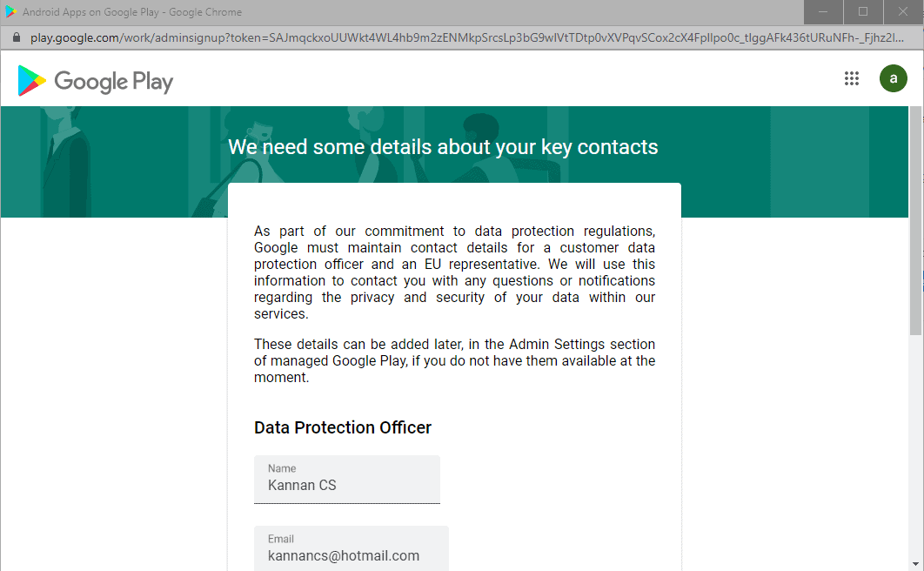This screenshot has height=571, width=924.
Task: Click the scrollbar down arrow
Action: coord(916,564)
